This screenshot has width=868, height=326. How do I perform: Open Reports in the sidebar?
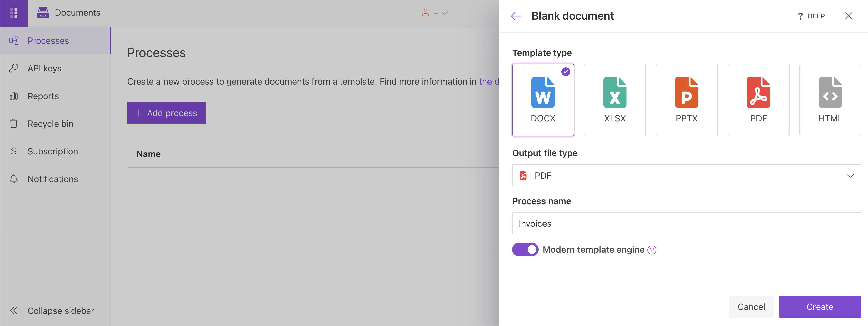coord(55,96)
